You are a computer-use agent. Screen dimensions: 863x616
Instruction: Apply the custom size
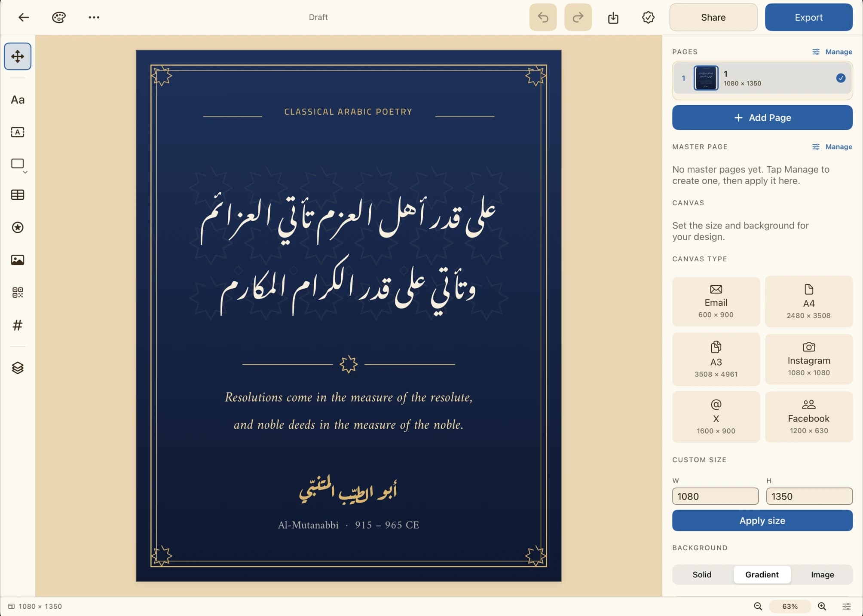tap(762, 521)
